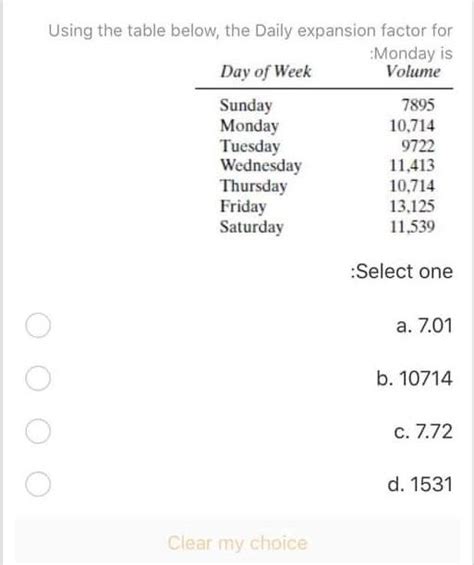Click the Monday row label in table
Screen dimensions: 474x565
249,126
